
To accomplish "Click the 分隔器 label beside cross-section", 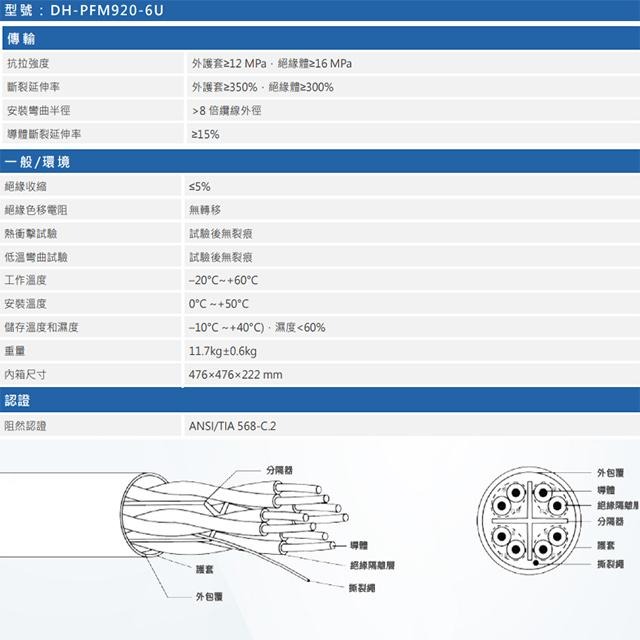I will (611, 521).
